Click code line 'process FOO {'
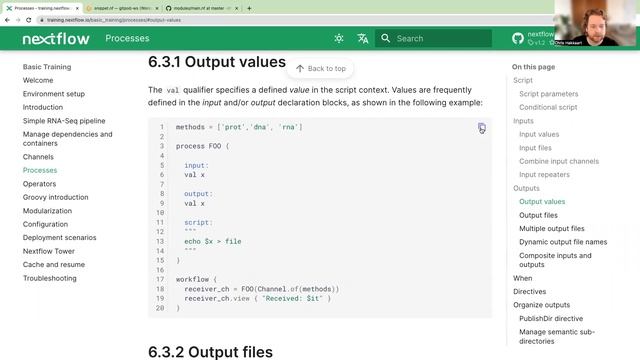Viewport: 640px width, 360px height. (203, 146)
